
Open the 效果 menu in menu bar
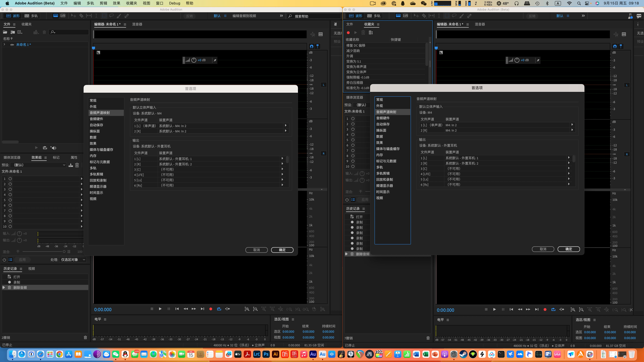(x=116, y=3)
